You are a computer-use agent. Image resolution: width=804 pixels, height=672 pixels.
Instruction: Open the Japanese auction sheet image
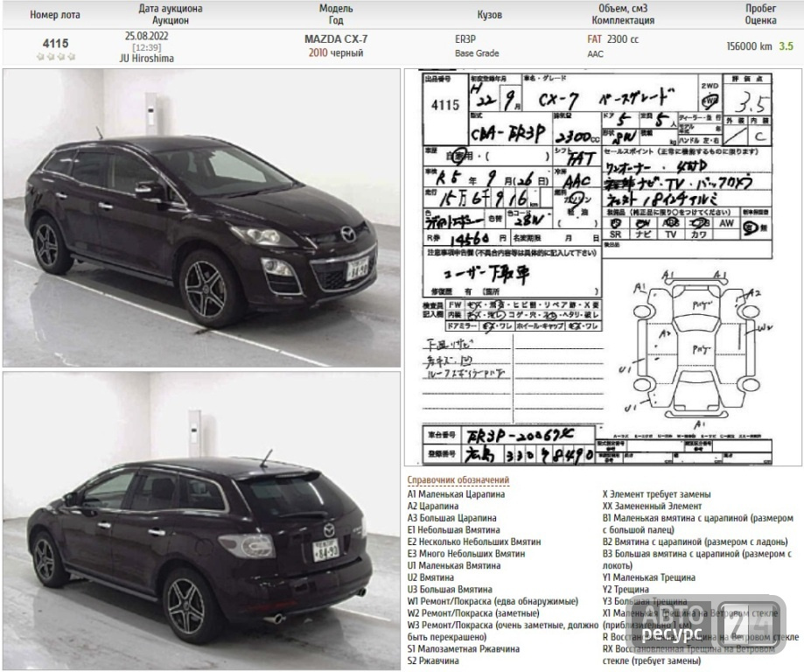pyautogui.click(x=603, y=267)
